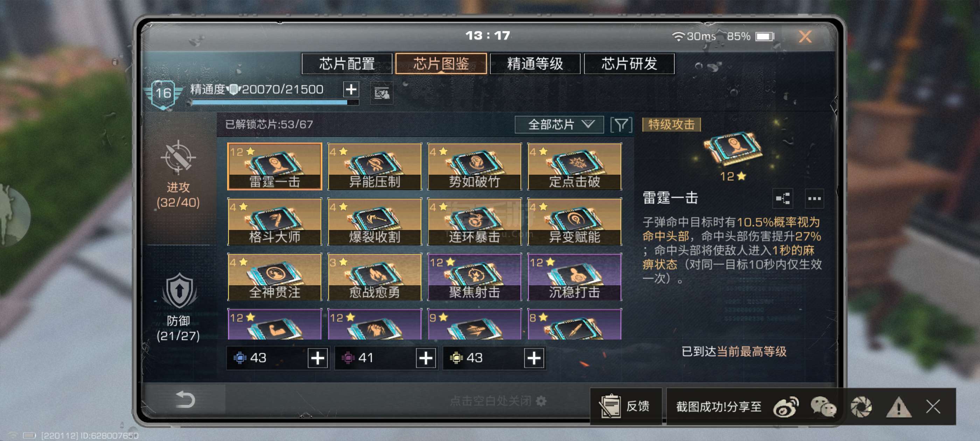Add more purple chip materials
The width and height of the screenshot is (980, 441).
426,358
